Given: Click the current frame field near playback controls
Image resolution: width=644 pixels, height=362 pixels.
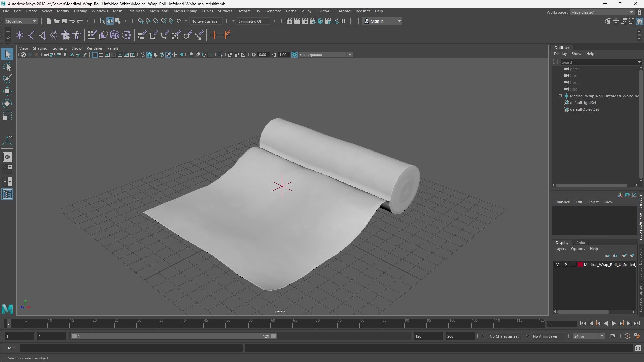Looking at the screenshot, I should pyautogui.click(x=562, y=324).
